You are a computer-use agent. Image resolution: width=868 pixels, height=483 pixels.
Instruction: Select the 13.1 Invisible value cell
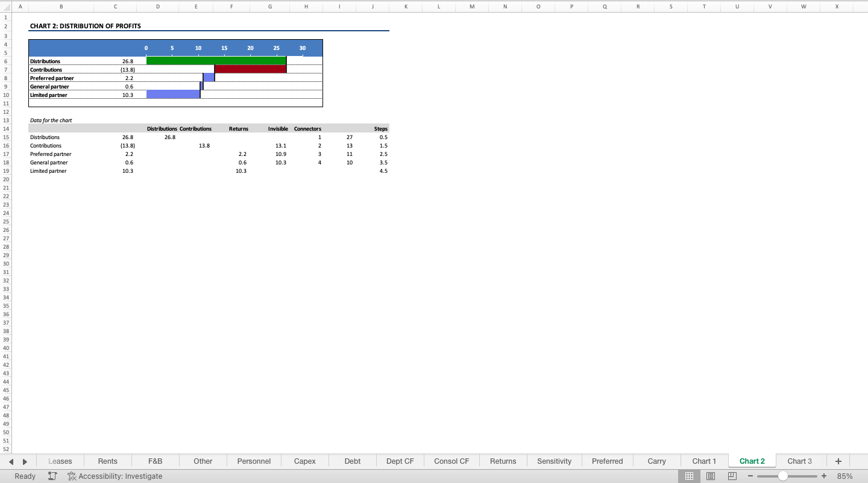pos(280,146)
